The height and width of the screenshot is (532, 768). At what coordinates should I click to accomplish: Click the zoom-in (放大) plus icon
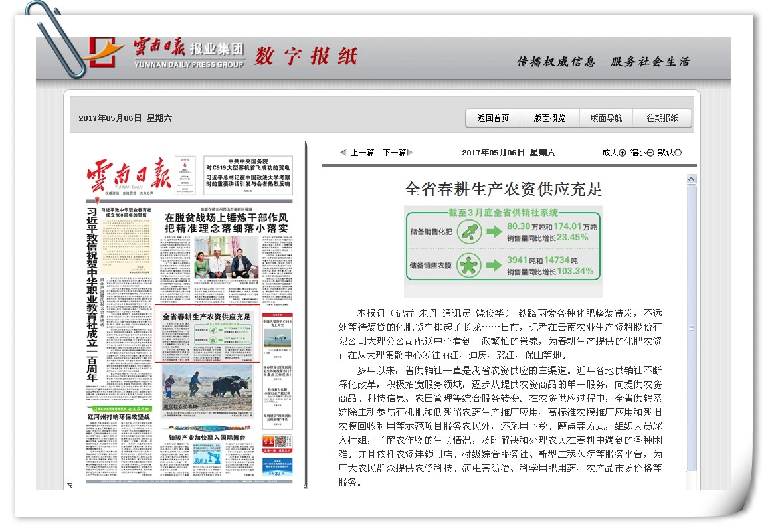pos(623,153)
